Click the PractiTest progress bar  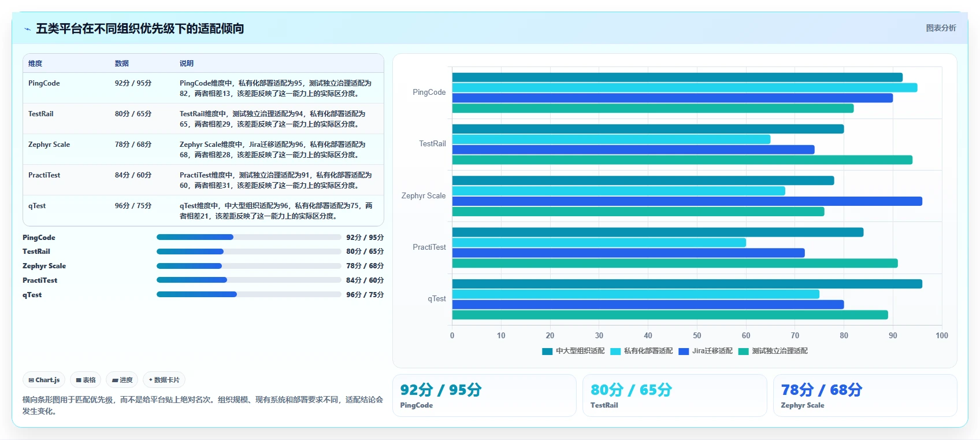click(x=248, y=280)
